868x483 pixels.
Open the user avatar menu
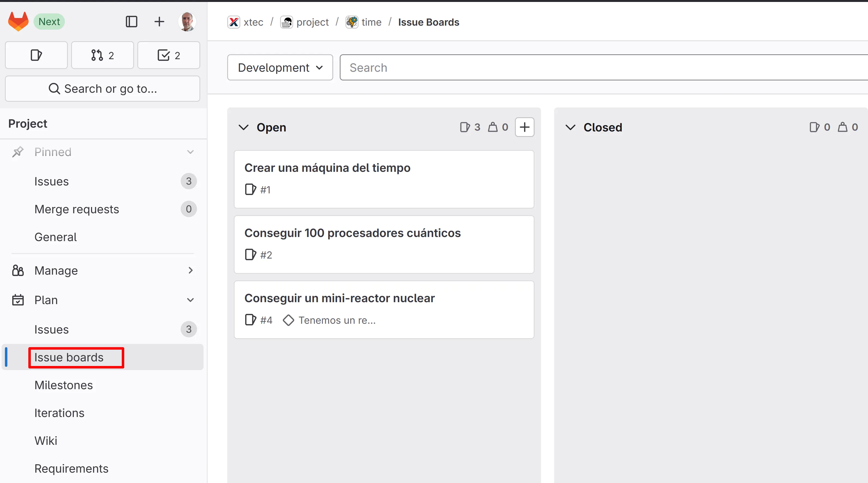[x=187, y=22]
